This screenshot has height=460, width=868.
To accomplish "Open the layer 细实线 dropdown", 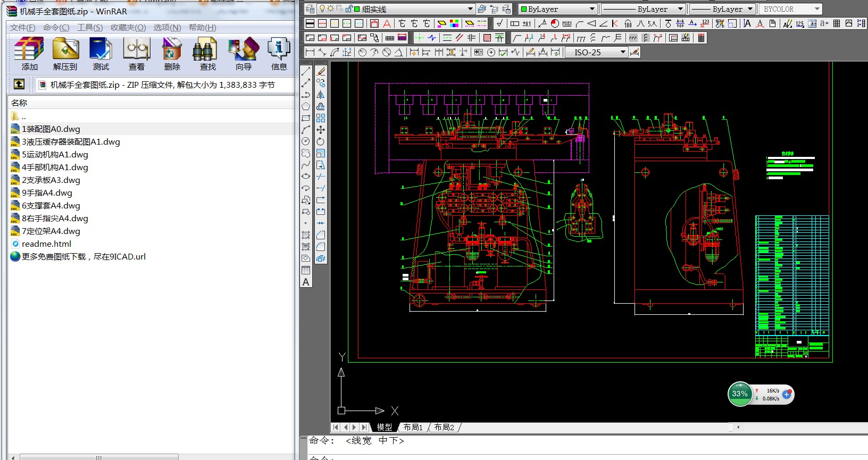I will (x=470, y=9).
